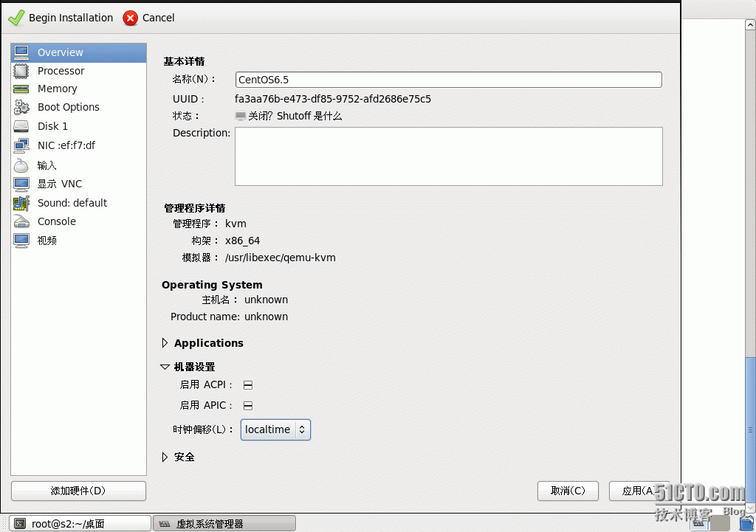Click the Shutoff status monitor icon

(x=240, y=116)
